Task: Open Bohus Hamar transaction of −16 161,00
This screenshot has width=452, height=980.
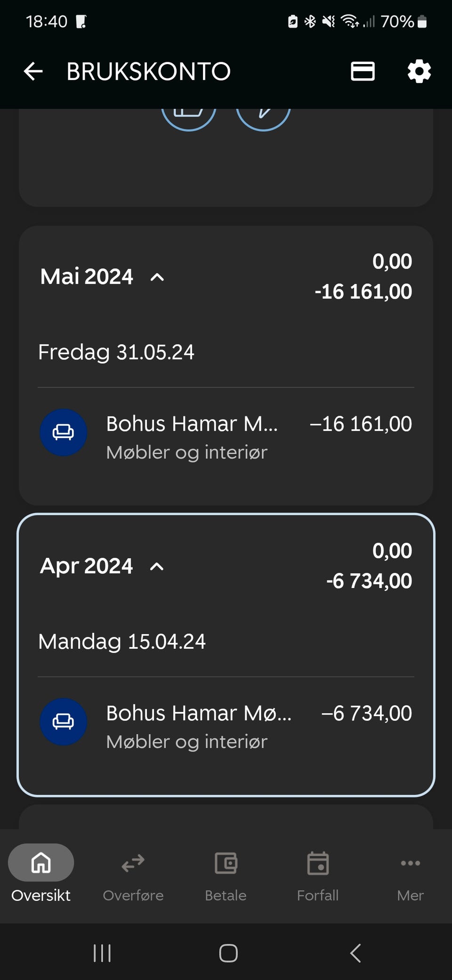Action: [x=226, y=437]
